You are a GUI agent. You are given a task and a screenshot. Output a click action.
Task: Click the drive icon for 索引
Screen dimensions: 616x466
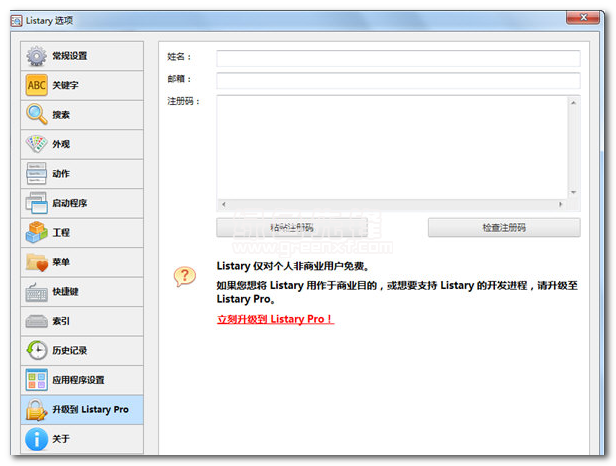[x=37, y=321]
